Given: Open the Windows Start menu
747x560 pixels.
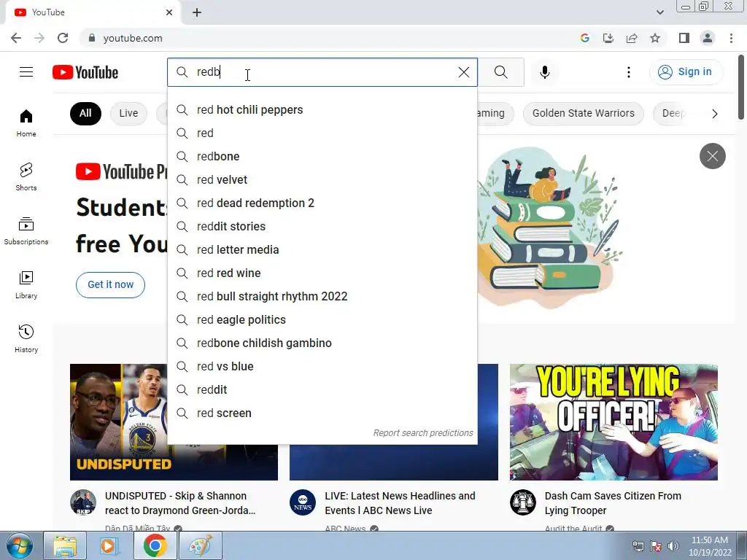Looking at the screenshot, I should pos(20,545).
